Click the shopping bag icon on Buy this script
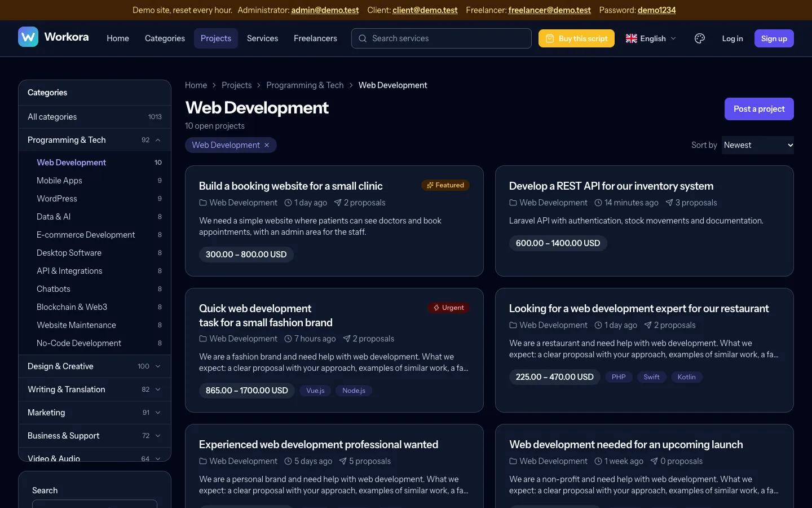812x508 pixels. 550,38
